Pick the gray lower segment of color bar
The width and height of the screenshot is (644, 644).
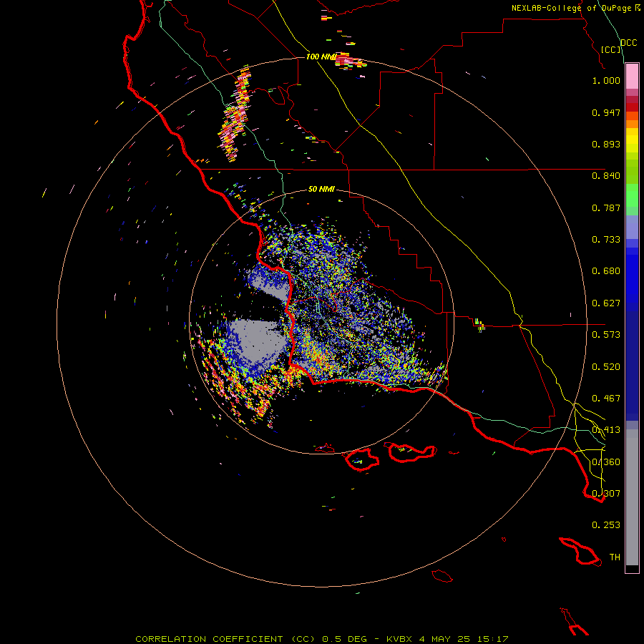tap(632, 497)
